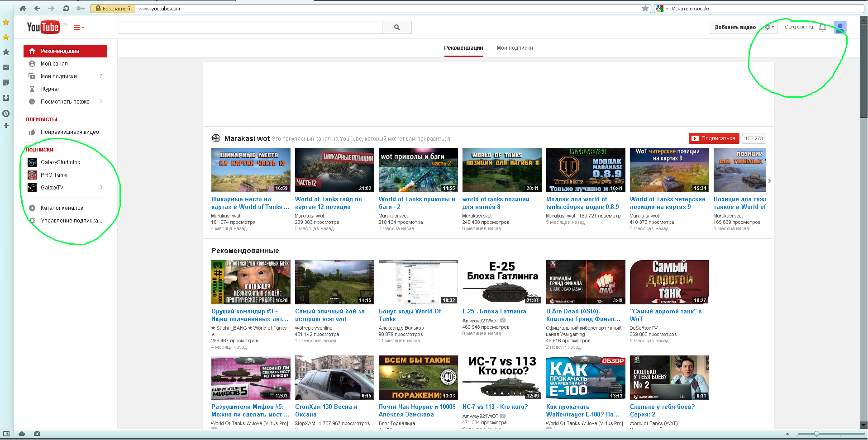Open the user avatar account menu
This screenshot has width=868, height=440.
(840, 27)
